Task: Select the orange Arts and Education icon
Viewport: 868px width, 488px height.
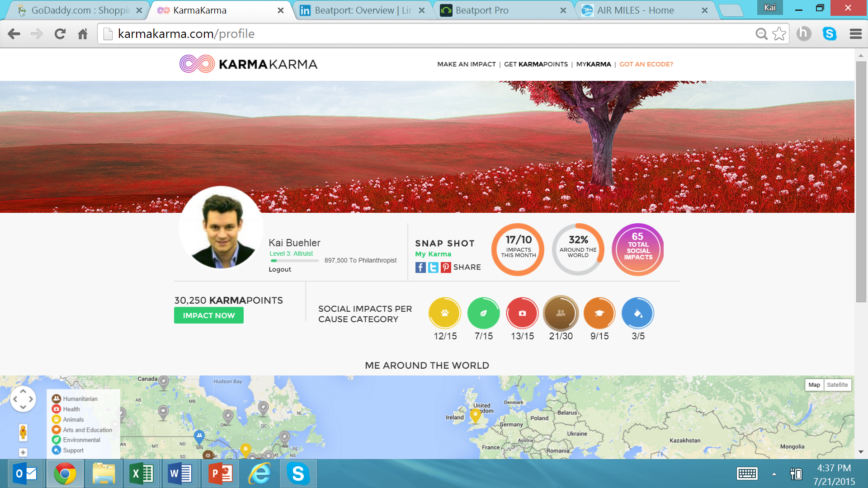Action: [x=599, y=313]
